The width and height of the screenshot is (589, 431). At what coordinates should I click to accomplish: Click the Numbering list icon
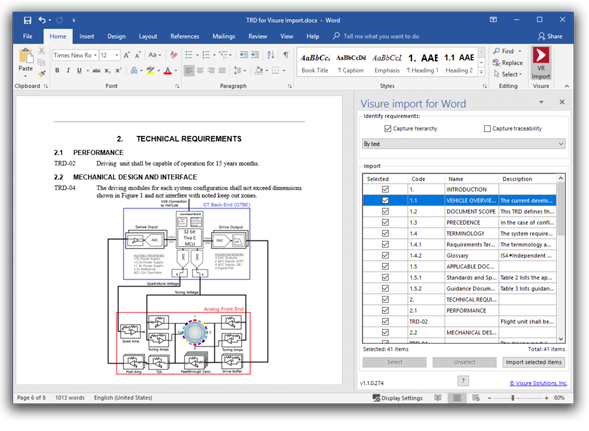point(206,55)
